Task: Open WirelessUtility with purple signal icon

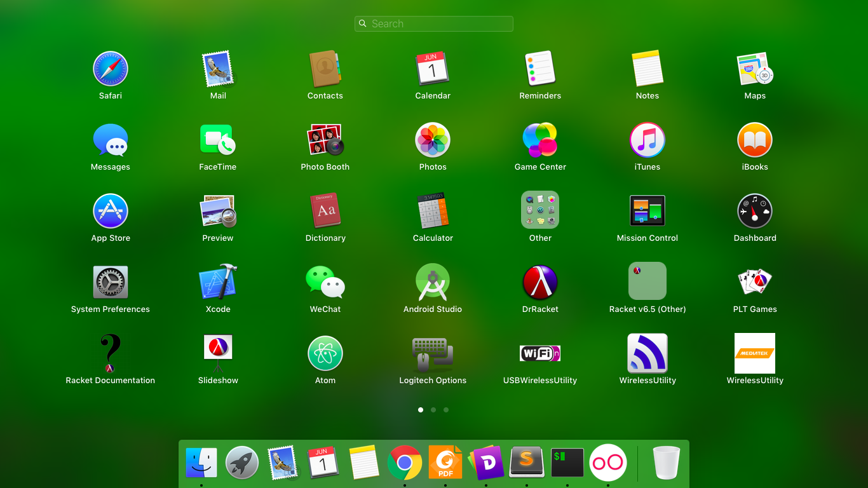Action: [648, 353]
